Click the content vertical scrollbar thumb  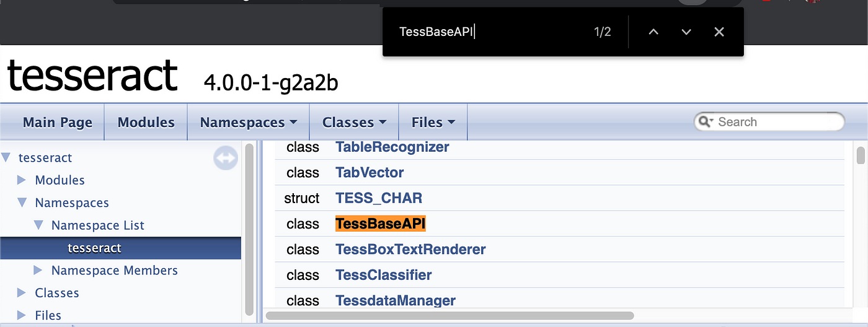click(861, 155)
